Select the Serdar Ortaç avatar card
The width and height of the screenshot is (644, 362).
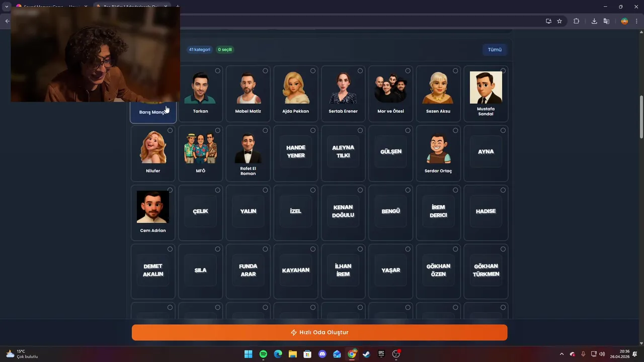point(438,153)
